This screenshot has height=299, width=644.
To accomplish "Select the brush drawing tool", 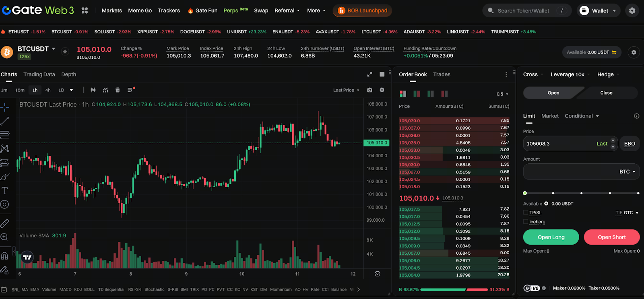I will click(x=5, y=177).
